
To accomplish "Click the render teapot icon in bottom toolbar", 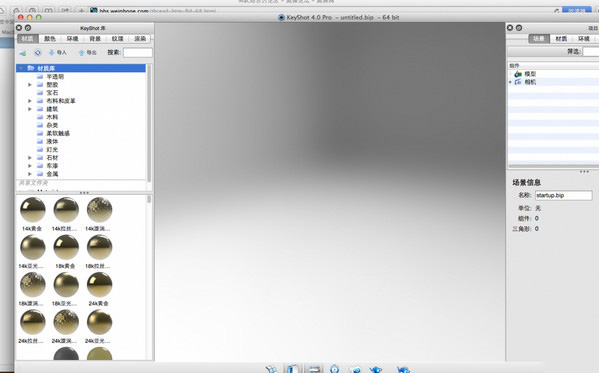I will 376,369.
